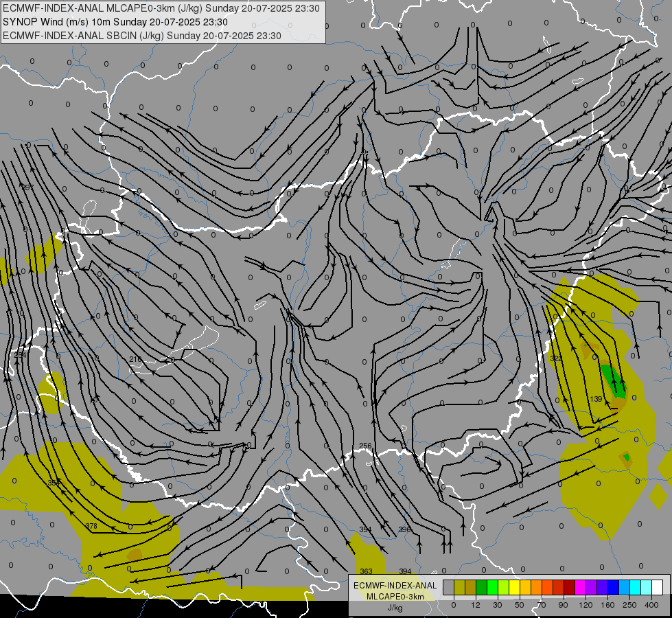Click legend tick label 120
672x618 pixels.
[586, 605]
